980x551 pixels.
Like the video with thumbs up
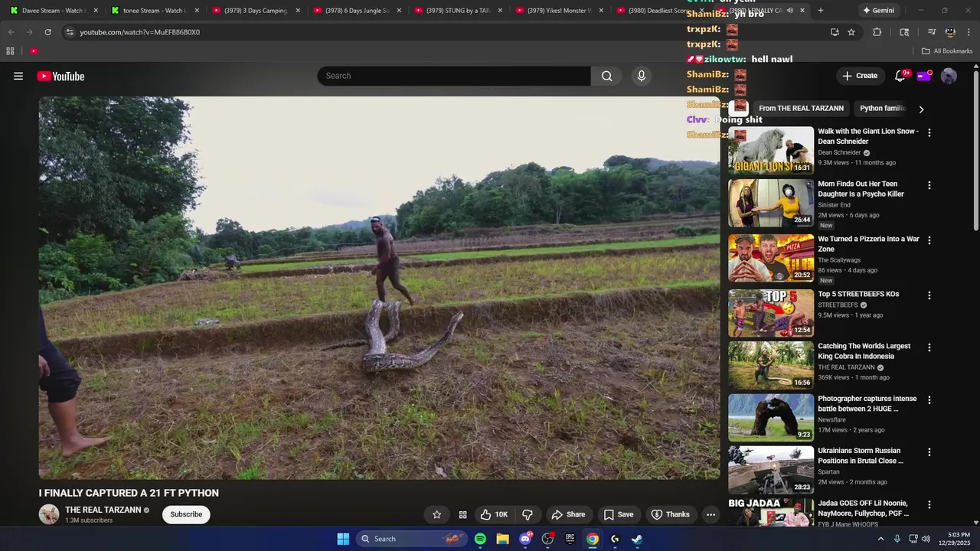coord(494,514)
